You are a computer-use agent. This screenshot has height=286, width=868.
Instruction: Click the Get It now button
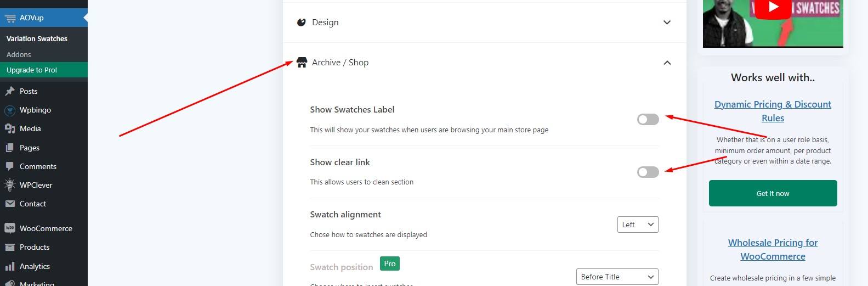pyautogui.click(x=773, y=193)
